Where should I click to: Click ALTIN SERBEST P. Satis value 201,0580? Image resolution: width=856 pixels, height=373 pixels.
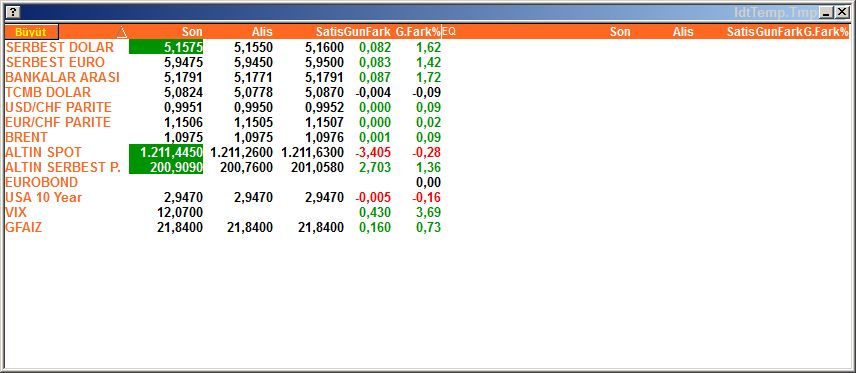(x=318, y=167)
